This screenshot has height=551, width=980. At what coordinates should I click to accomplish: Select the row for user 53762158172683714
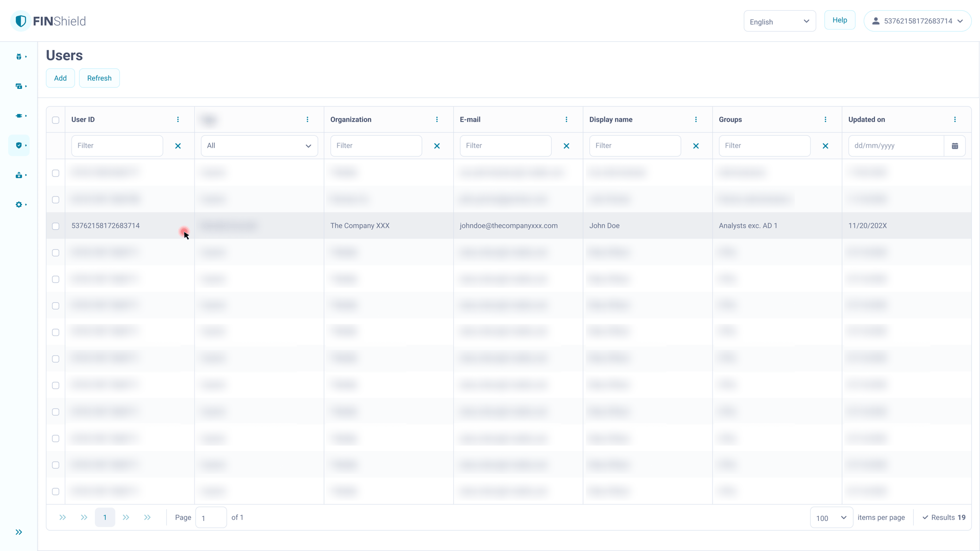(56, 226)
